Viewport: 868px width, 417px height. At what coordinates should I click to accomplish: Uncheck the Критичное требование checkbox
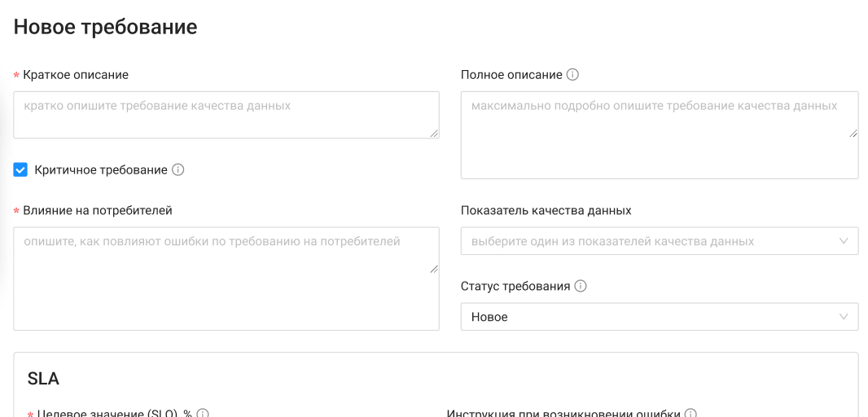21,170
